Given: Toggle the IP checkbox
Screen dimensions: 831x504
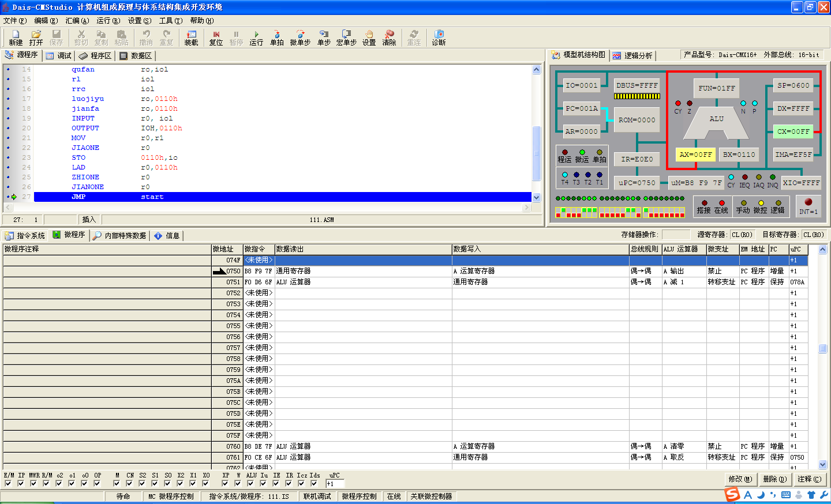Looking at the screenshot, I should coord(21,483).
